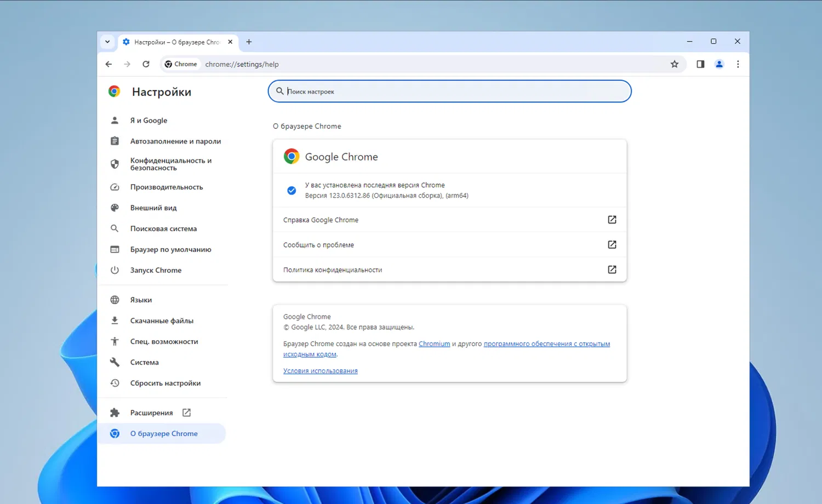Bookmark this page with the star icon
The height and width of the screenshot is (504, 822).
pos(675,64)
